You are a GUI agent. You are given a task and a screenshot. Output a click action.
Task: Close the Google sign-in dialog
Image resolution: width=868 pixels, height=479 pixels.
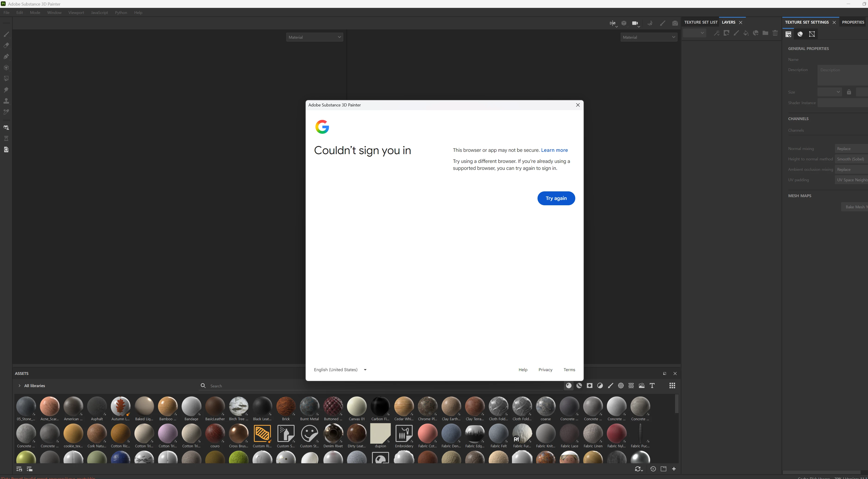point(578,105)
